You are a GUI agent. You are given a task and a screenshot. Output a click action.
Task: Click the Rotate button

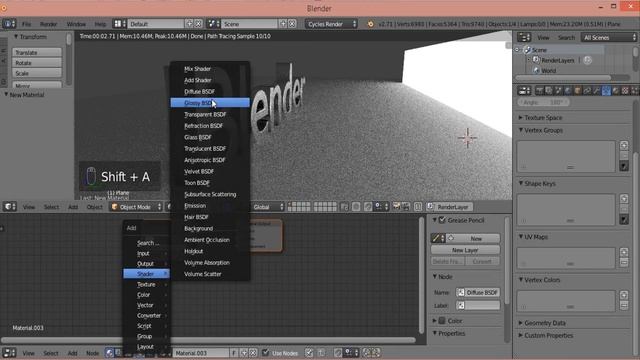37,63
